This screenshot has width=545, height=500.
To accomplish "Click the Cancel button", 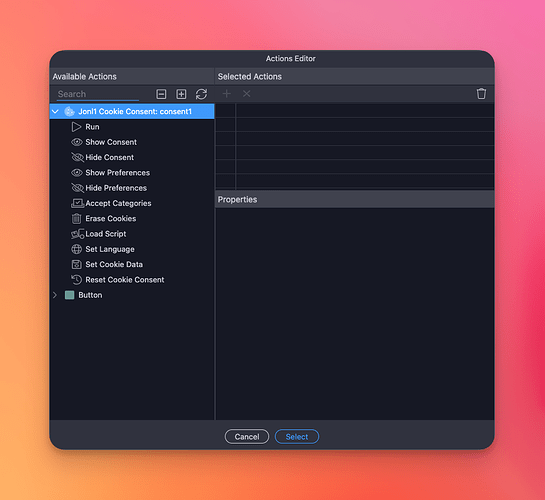I will pos(247,436).
